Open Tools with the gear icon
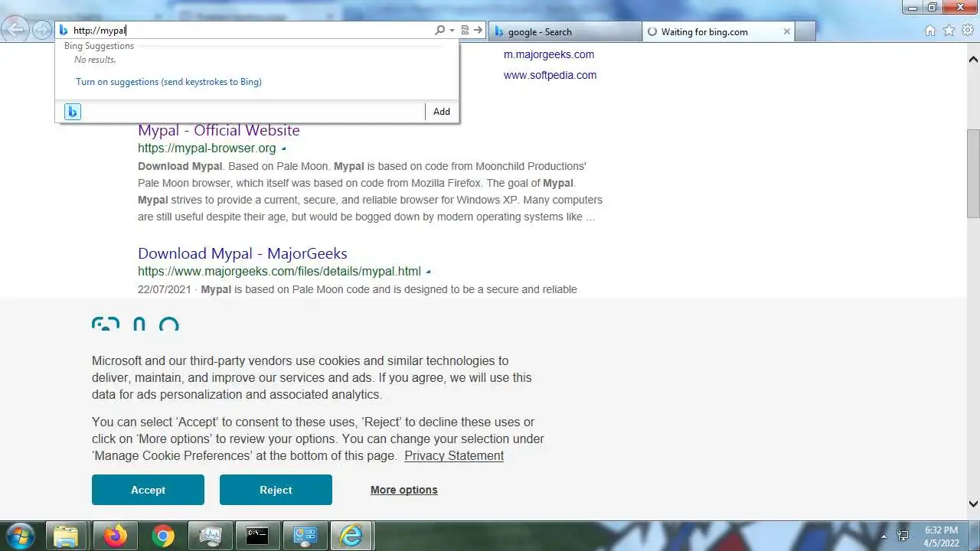Screen dimensions: 980x551 pos(967,31)
